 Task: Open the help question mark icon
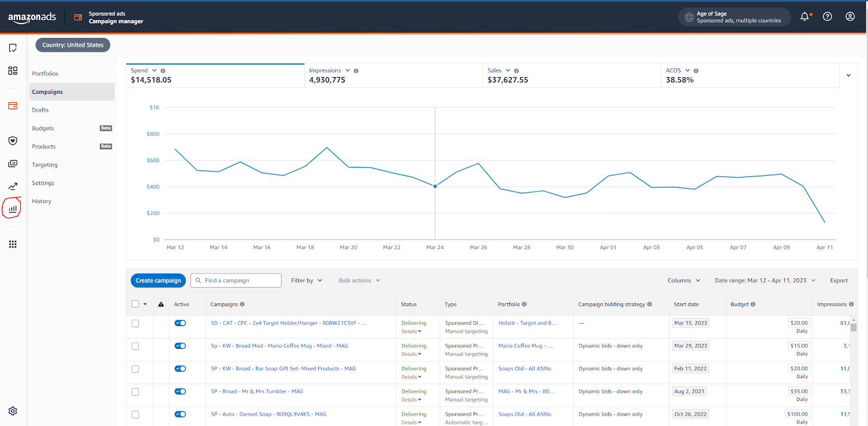coord(827,17)
